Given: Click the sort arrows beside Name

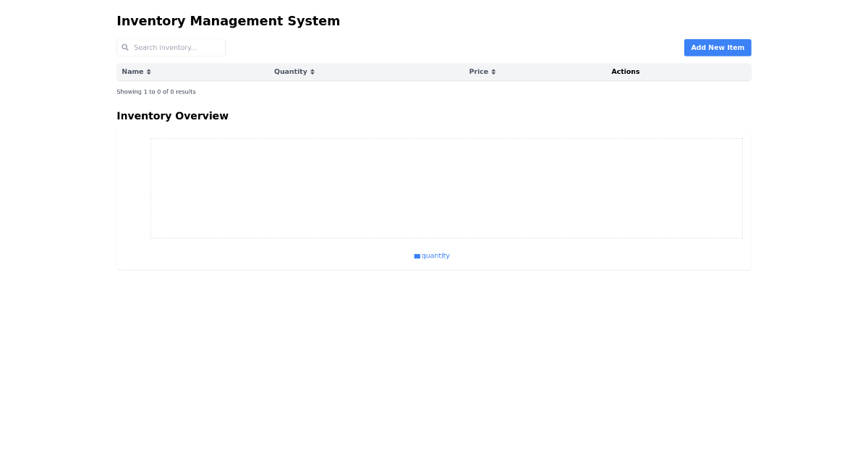Looking at the screenshot, I should pos(149,72).
